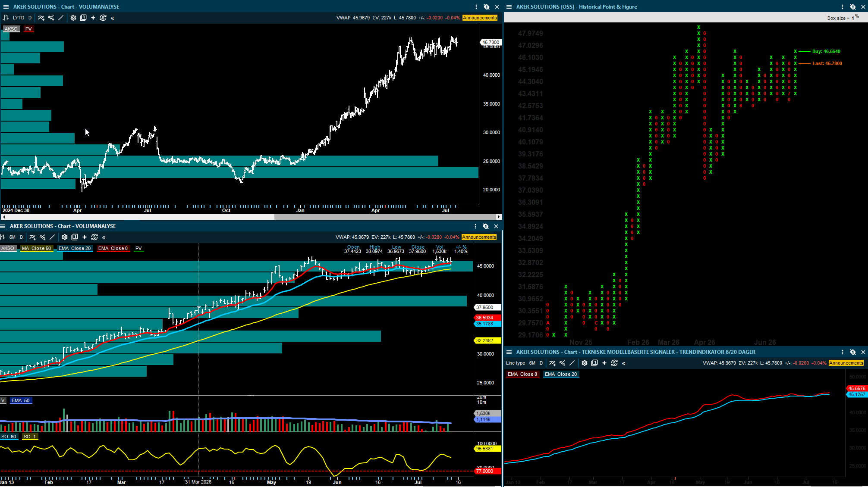Click EMA Close 8 label in TRENDINDIKATOR chart
The height and width of the screenshot is (487, 868).
pos(522,374)
